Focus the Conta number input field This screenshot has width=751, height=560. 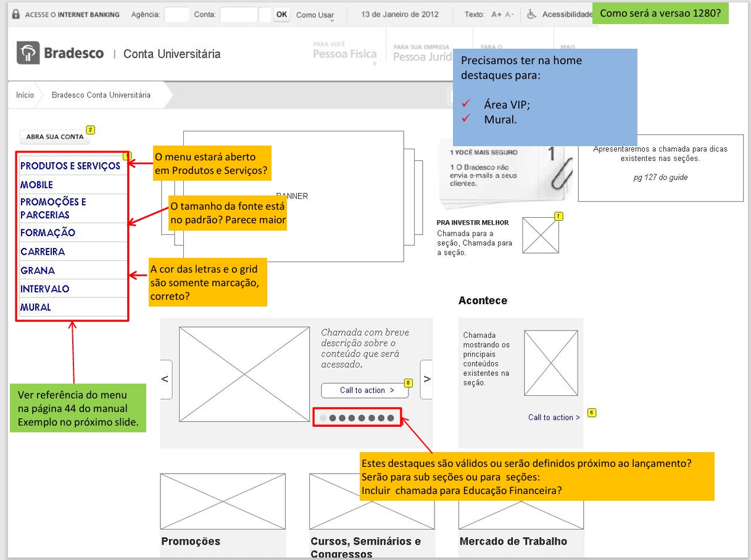[x=238, y=14]
